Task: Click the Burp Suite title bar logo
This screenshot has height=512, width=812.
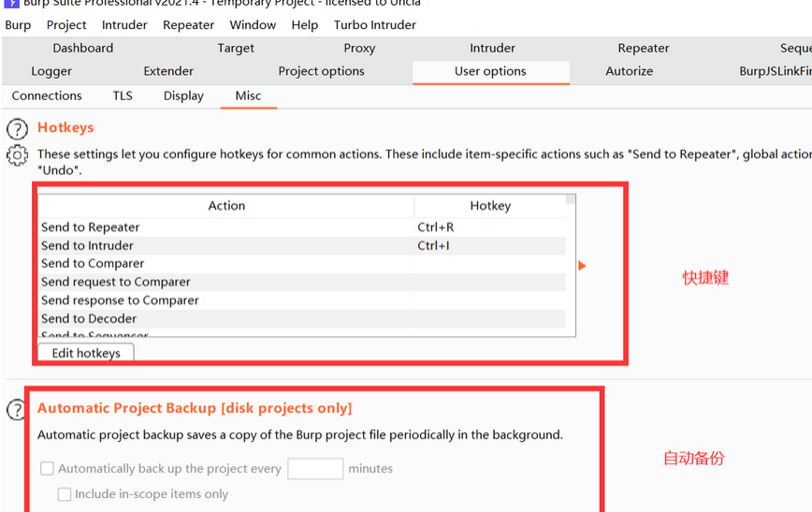Action: click(x=11, y=3)
